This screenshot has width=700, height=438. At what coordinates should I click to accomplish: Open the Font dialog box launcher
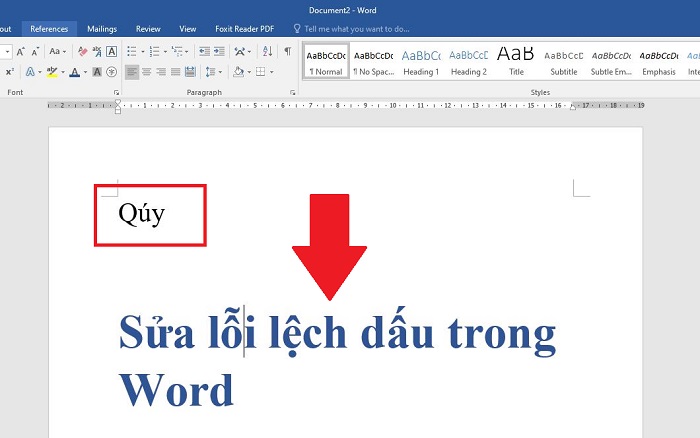(x=117, y=92)
